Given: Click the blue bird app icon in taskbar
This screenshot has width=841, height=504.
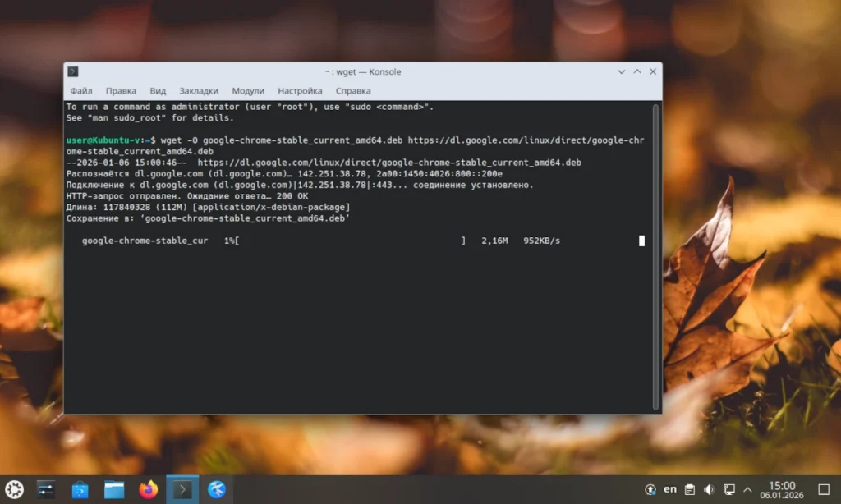Looking at the screenshot, I should (x=217, y=489).
